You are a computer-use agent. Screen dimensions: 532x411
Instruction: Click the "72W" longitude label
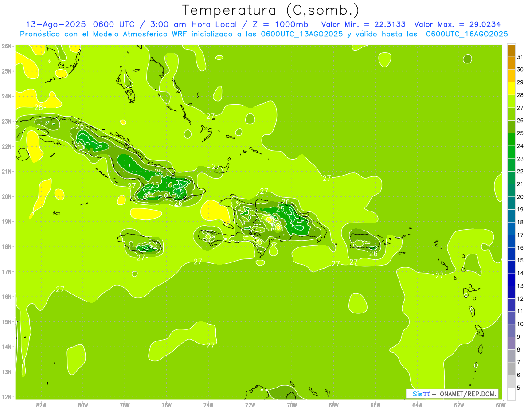click(250, 405)
